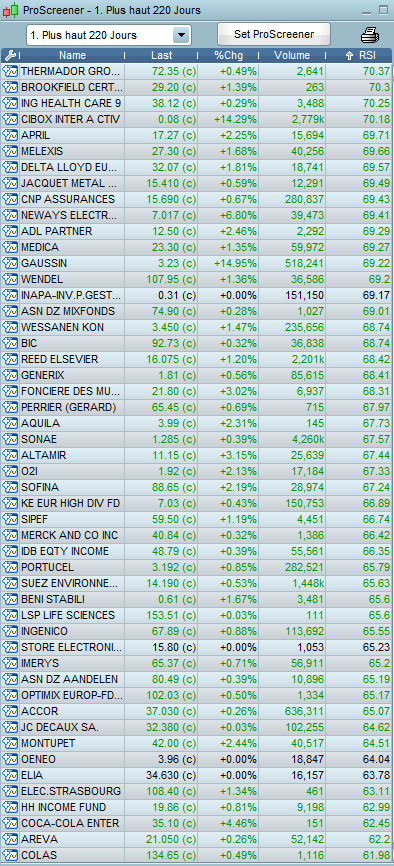Open chart icon for SONAE
This screenshot has width=394, height=866.
tap(10, 440)
